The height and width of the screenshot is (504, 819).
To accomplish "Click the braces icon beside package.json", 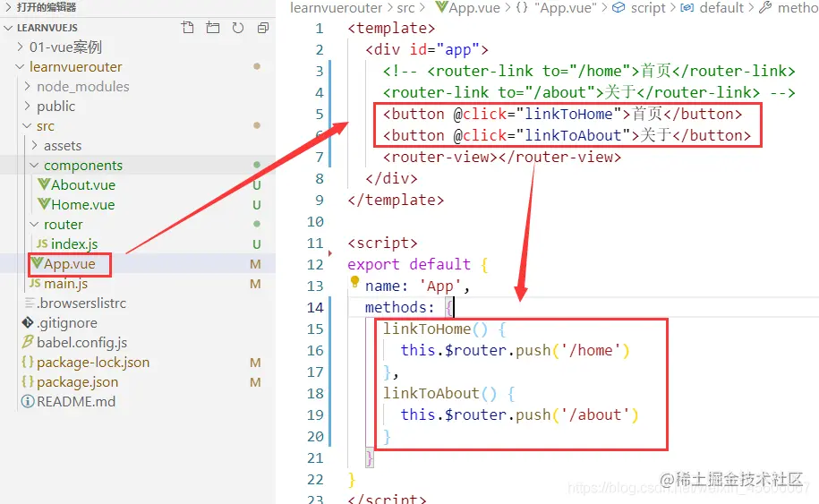I will [x=28, y=381].
